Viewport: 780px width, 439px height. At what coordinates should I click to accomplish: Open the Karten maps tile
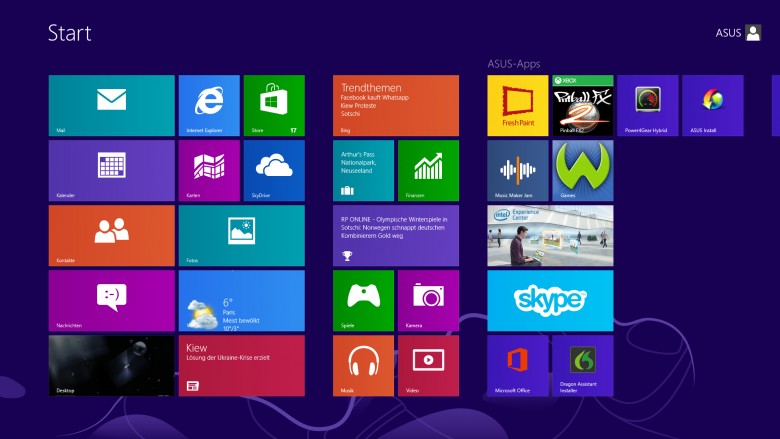coord(209,171)
